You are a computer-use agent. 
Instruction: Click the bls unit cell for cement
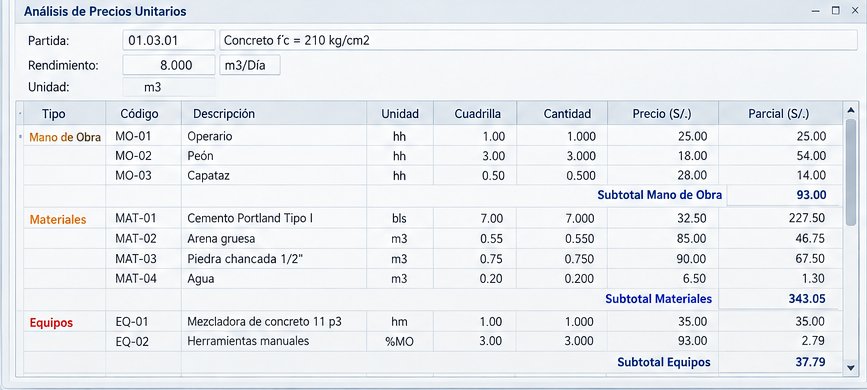pos(400,219)
